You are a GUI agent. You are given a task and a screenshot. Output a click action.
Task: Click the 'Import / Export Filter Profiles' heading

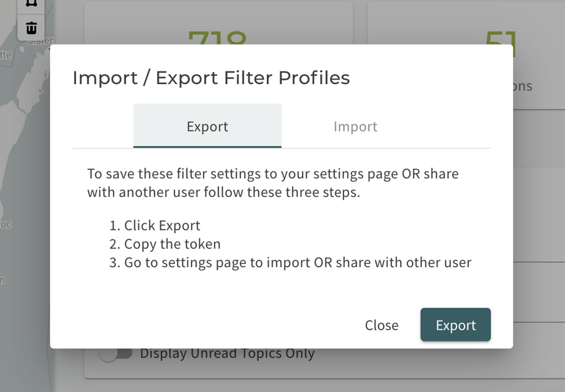tap(211, 78)
